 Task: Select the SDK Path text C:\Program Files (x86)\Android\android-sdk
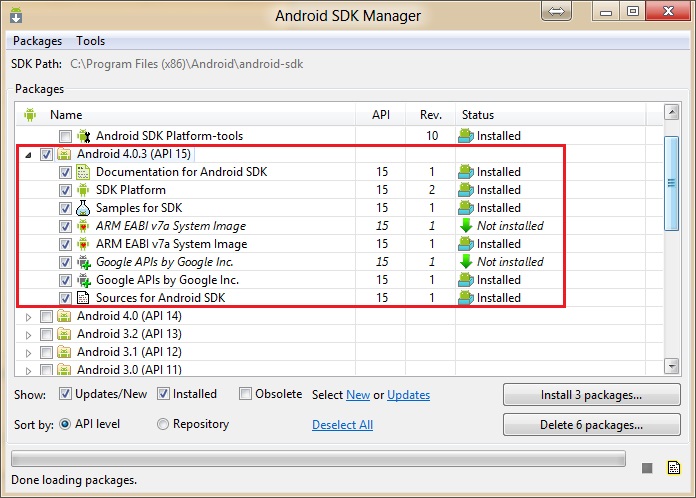click(186, 64)
